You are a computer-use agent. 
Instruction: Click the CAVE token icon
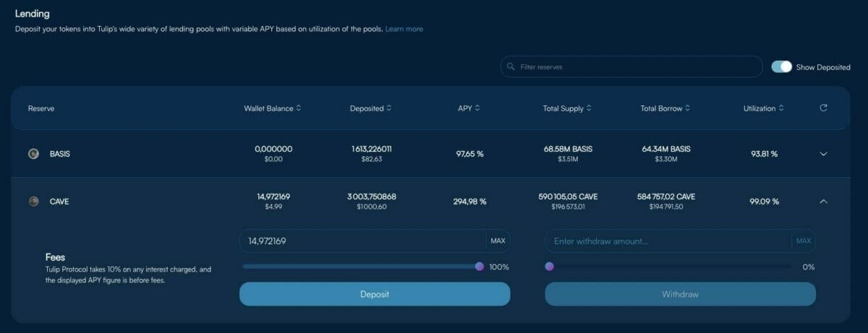(33, 202)
